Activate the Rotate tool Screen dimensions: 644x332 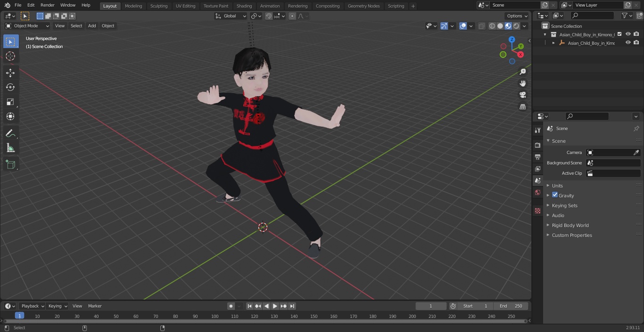[10, 87]
